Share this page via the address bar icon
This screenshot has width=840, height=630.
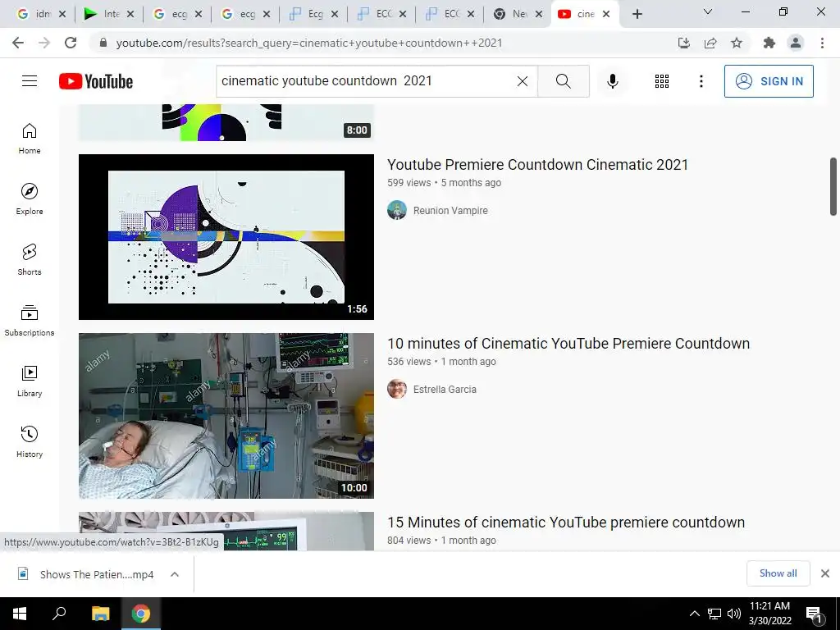coord(710,43)
